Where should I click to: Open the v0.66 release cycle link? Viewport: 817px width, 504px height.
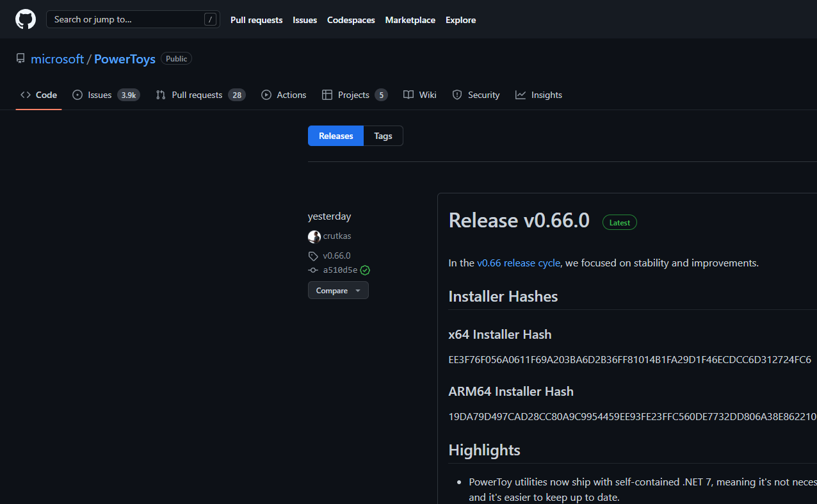519,263
